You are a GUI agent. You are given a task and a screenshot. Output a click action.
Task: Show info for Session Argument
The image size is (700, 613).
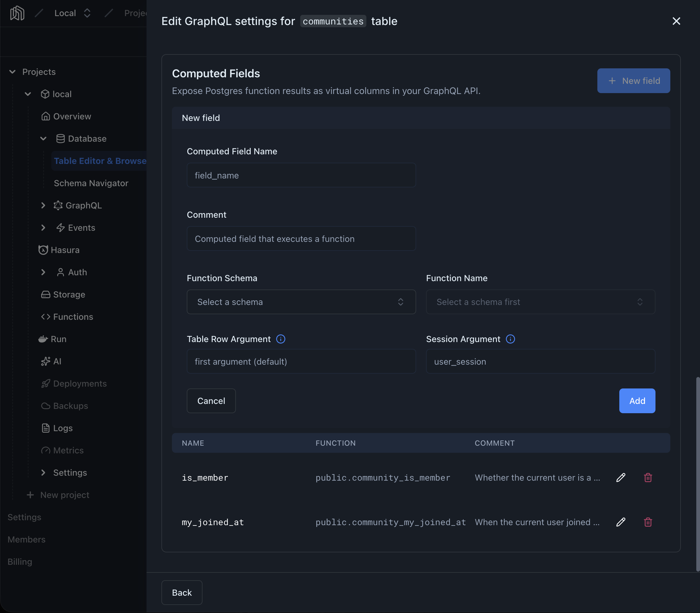[x=510, y=339]
